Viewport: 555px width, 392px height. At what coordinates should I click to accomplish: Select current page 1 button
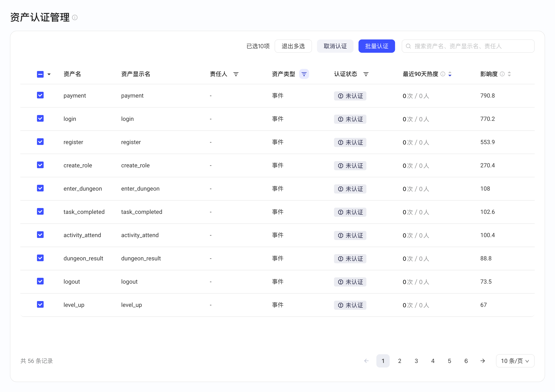pyautogui.click(x=383, y=361)
